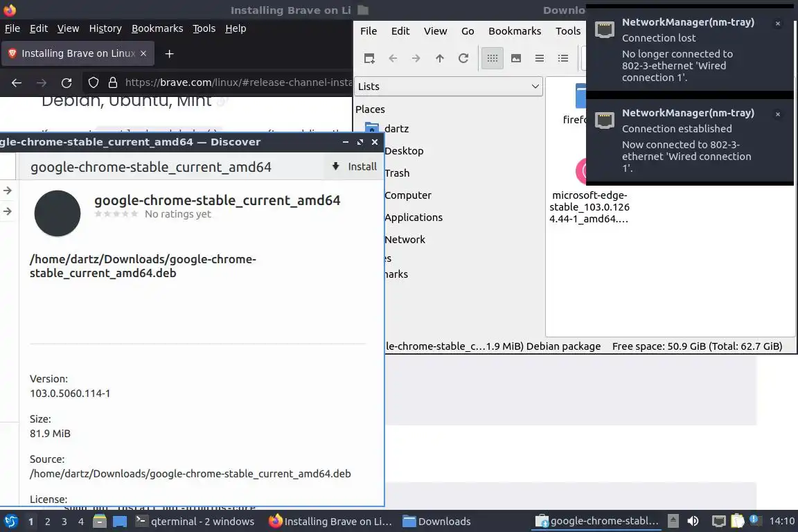
Task: Click upper arrow in Discover sidebar
Action: (x=8, y=190)
